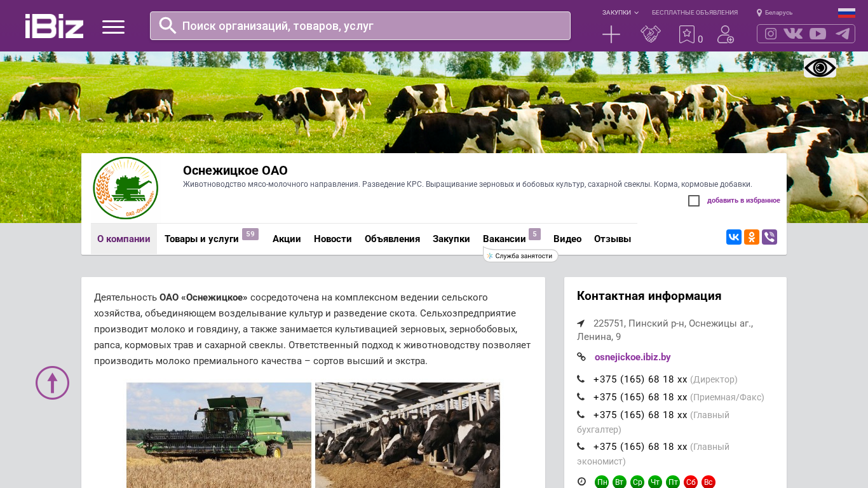The height and width of the screenshot is (488, 868).
Task: Reveal the Главный бухгалтер phone number
Action: click(x=641, y=415)
